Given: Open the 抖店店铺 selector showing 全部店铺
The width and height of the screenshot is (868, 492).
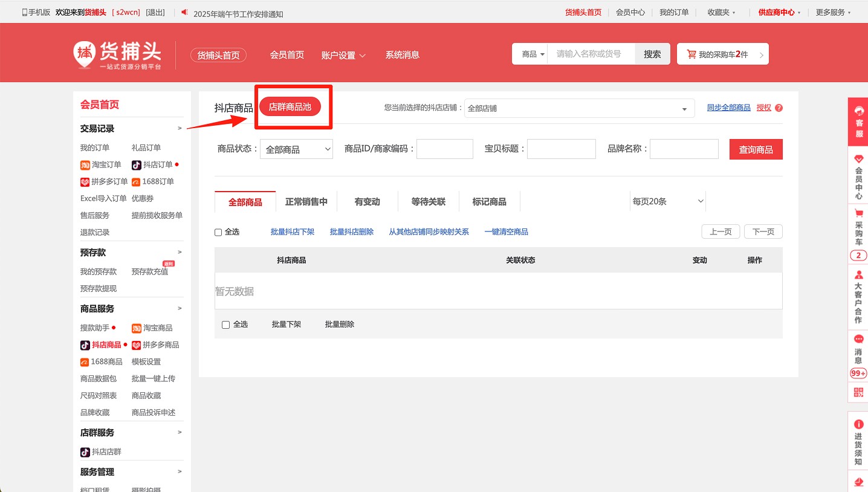Looking at the screenshot, I should (580, 108).
